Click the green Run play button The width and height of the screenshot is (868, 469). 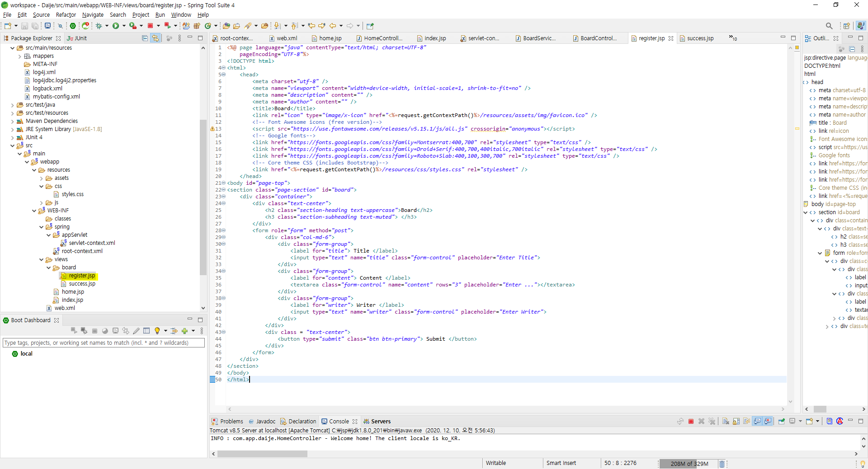[x=116, y=26]
